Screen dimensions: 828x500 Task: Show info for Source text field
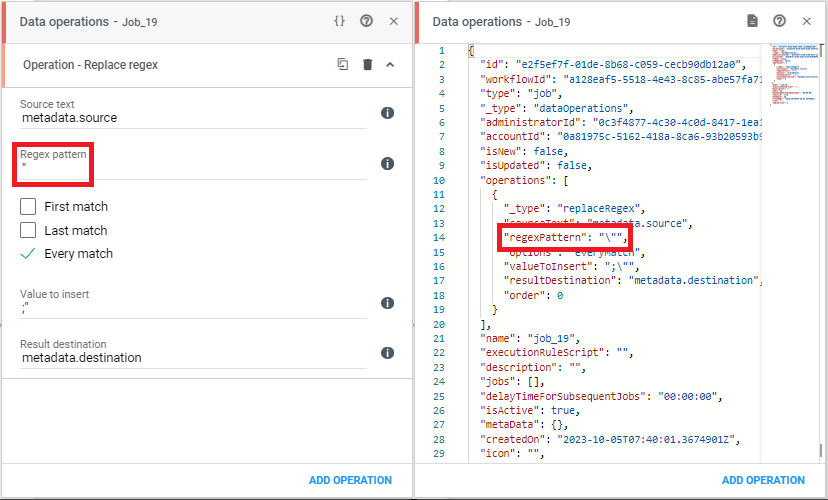click(x=387, y=113)
